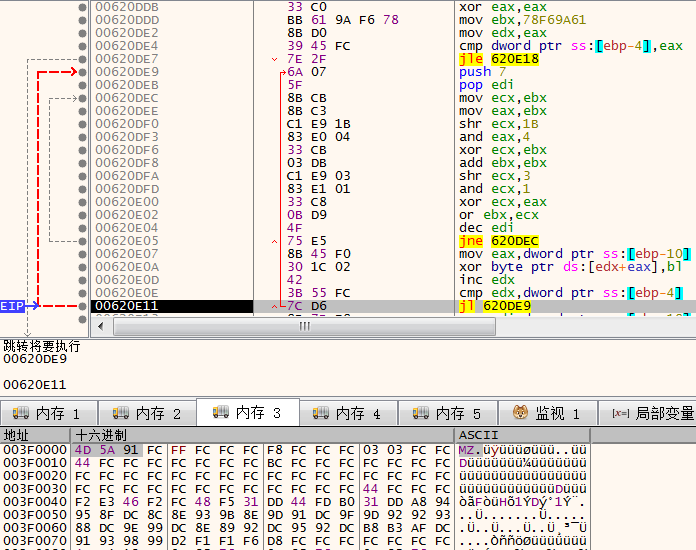Click the add ebx,ebx instruction
Image resolution: width=696 pixels, height=550 pixels.
tap(502, 163)
